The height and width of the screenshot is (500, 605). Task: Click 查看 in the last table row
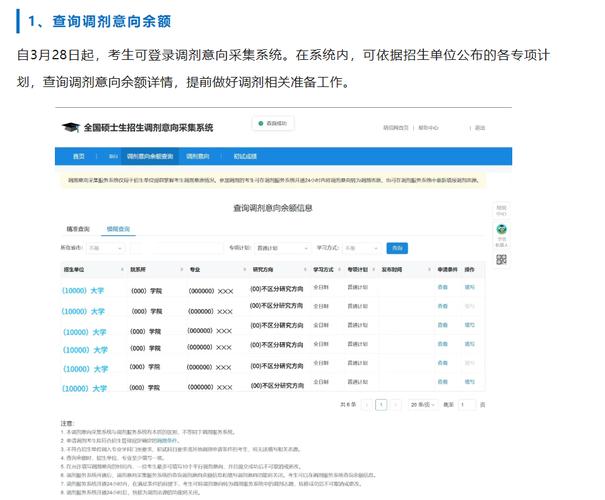(x=443, y=382)
